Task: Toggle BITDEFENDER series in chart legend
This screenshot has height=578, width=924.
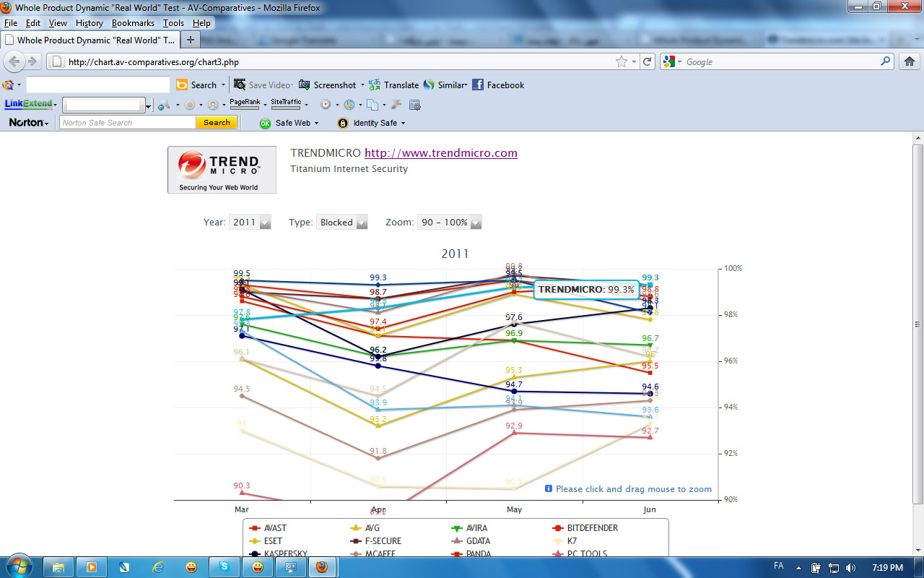Action: (x=585, y=528)
